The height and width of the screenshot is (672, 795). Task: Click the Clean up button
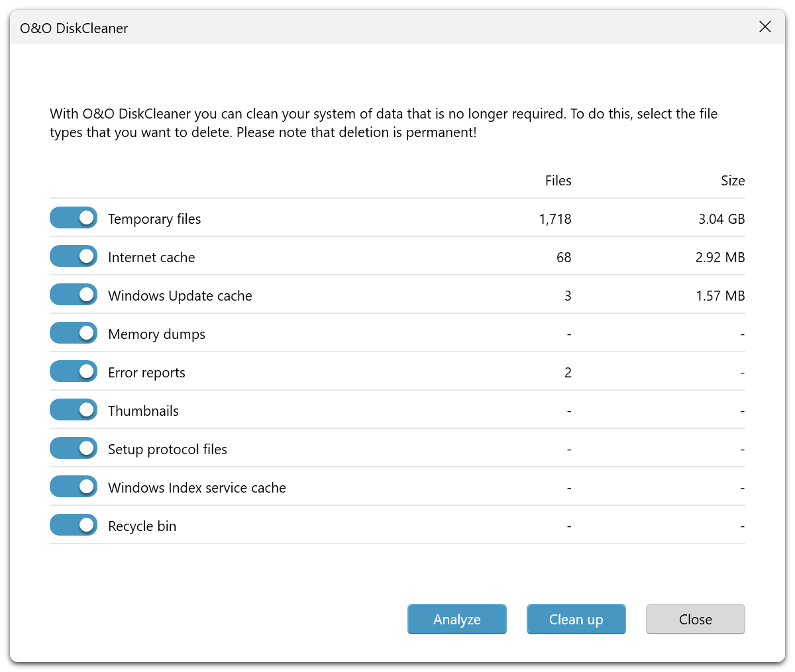(x=576, y=619)
